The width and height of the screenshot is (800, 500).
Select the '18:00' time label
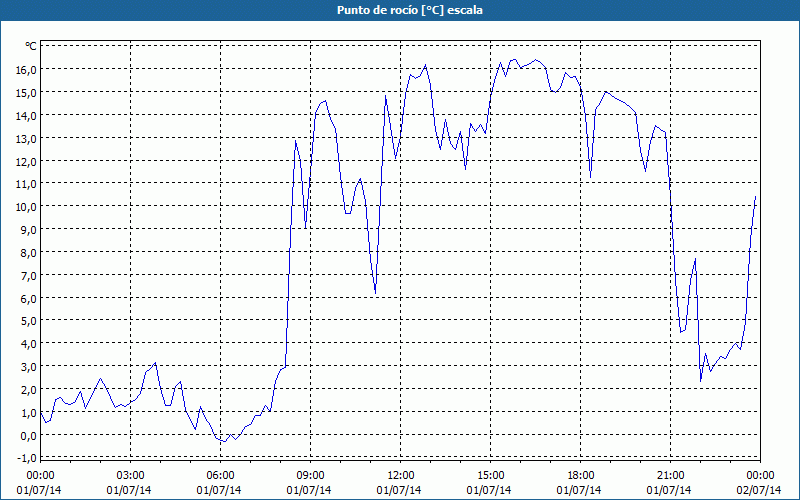click(x=580, y=476)
